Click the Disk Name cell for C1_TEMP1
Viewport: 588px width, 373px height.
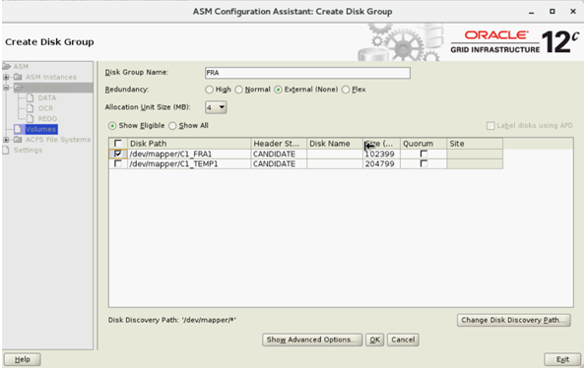click(335, 164)
